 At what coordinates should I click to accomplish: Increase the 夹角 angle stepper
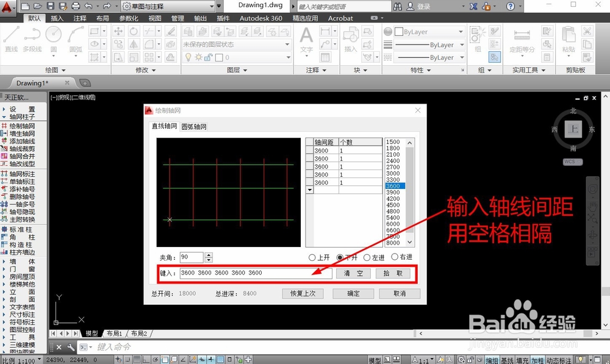(x=209, y=255)
